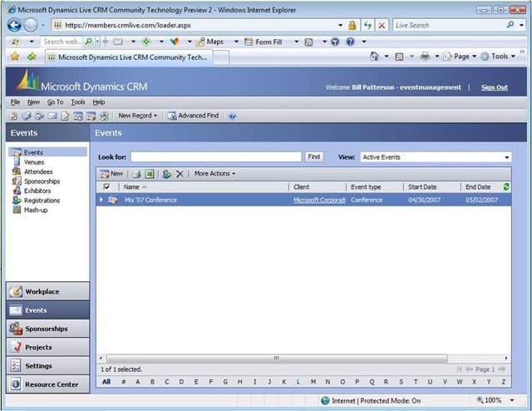Click the browser Home icon
The image size is (532, 411).
pos(374,57)
